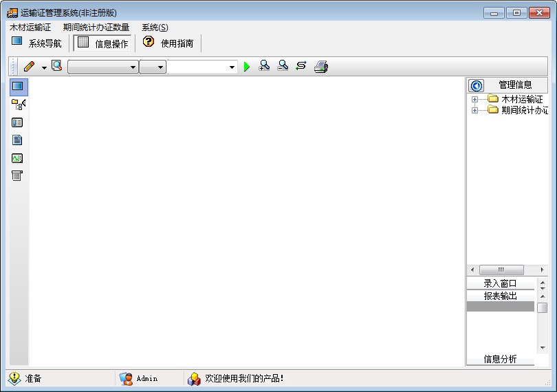
Task: Click the truck app icon in title bar
Action: pyautogui.click(x=12, y=13)
